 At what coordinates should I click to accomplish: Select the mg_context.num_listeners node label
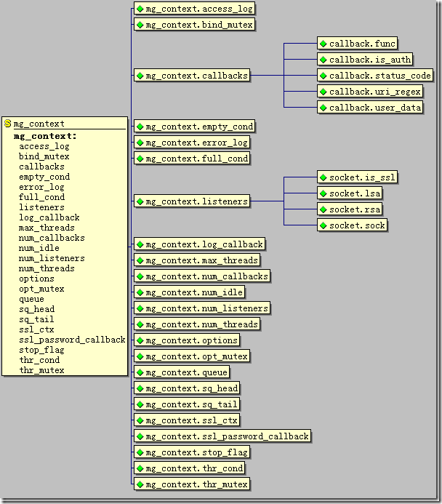tap(207, 308)
